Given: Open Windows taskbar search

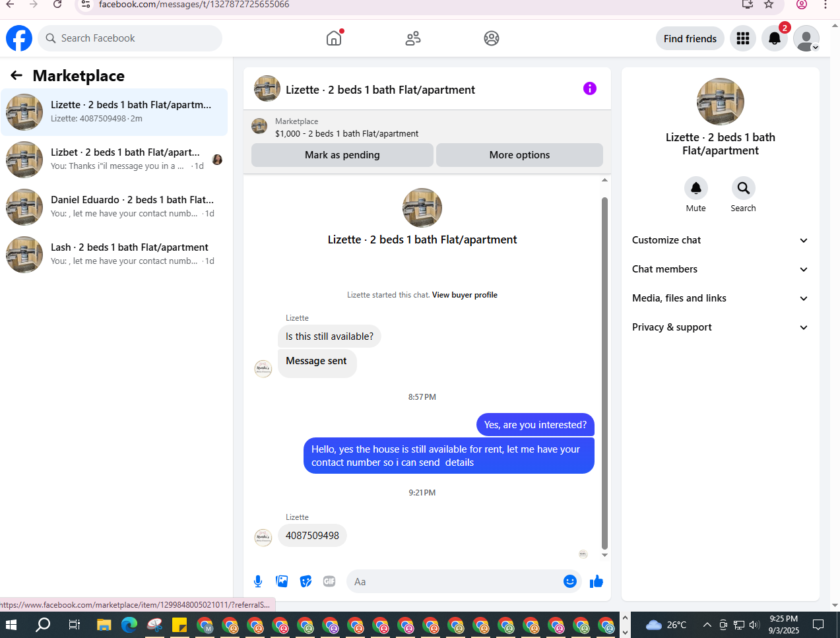Looking at the screenshot, I should [x=43, y=625].
